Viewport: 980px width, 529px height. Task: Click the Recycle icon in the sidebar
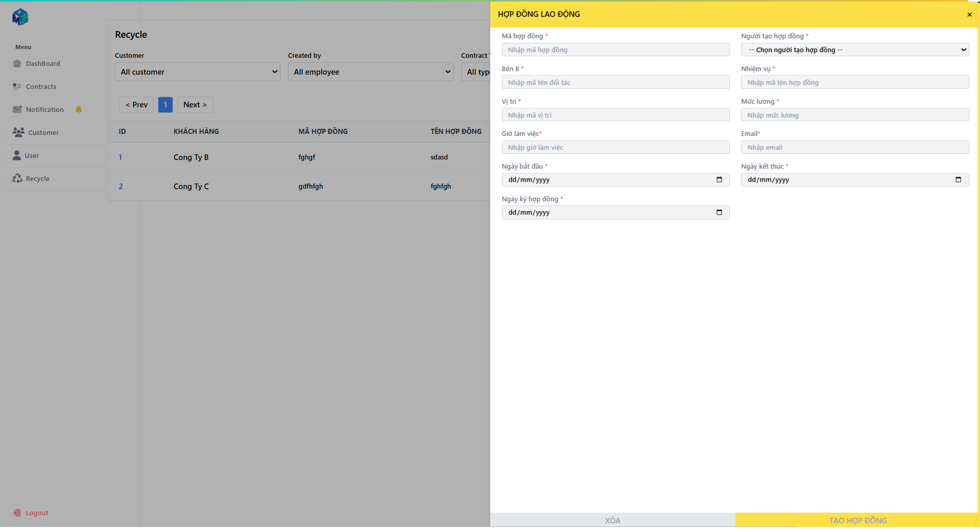pos(17,178)
